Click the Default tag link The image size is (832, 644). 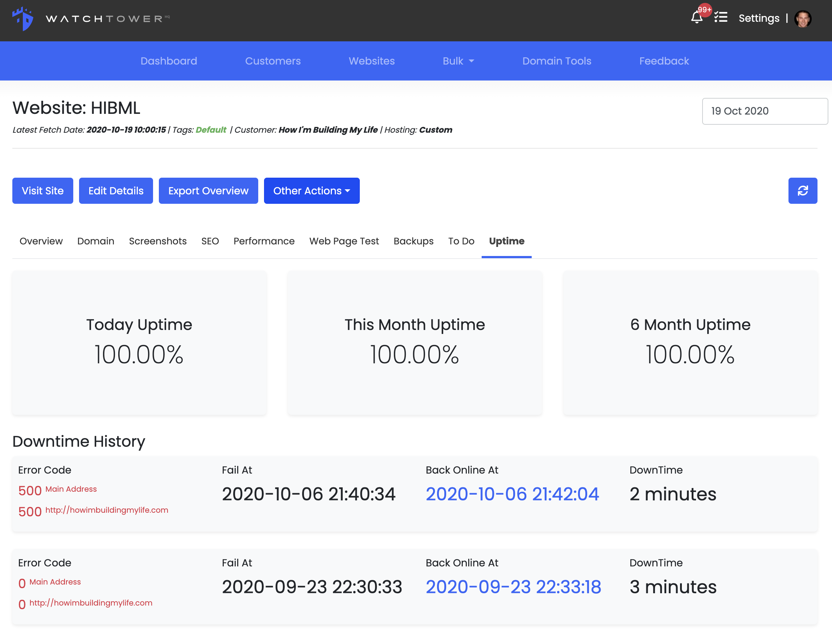click(x=211, y=130)
